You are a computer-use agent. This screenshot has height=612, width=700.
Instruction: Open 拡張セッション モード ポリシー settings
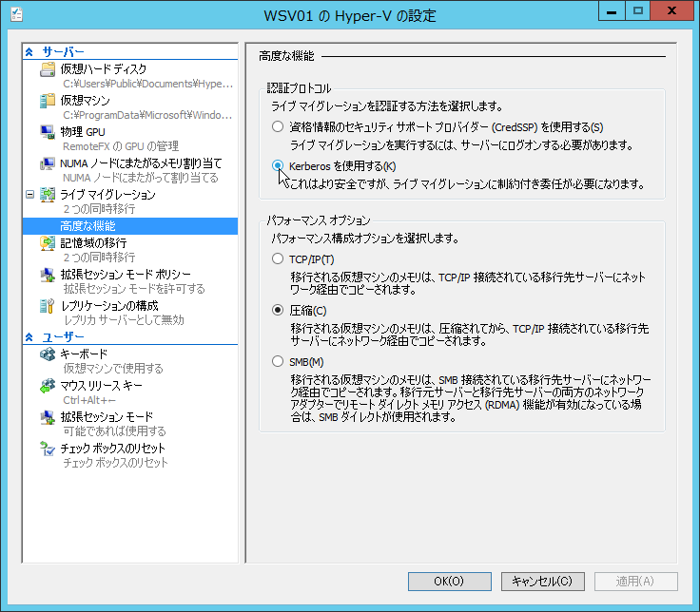126,275
